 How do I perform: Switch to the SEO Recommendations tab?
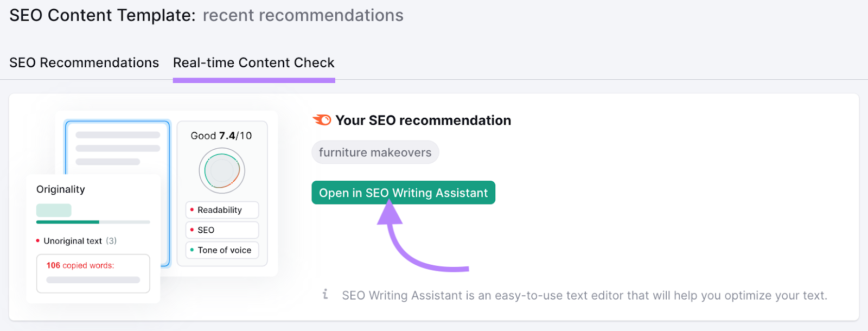[84, 62]
